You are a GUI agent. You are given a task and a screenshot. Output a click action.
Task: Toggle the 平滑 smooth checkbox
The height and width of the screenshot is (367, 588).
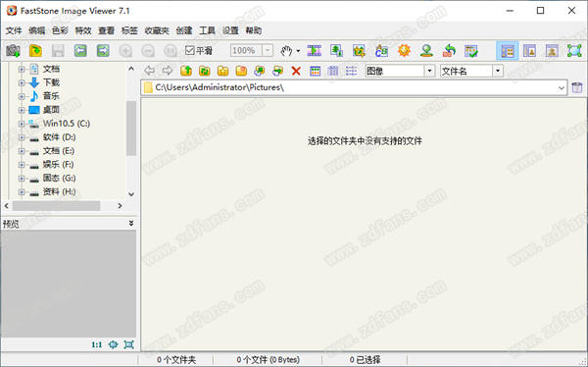(x=190, y=50)
